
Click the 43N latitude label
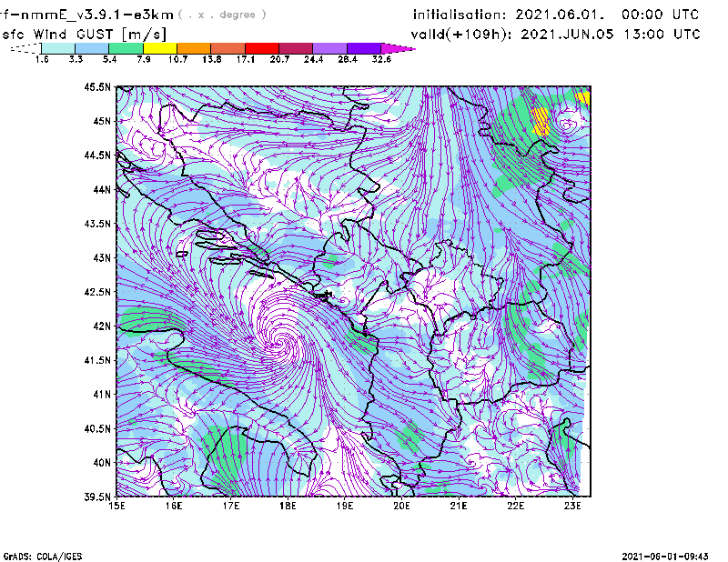point(102,257)
